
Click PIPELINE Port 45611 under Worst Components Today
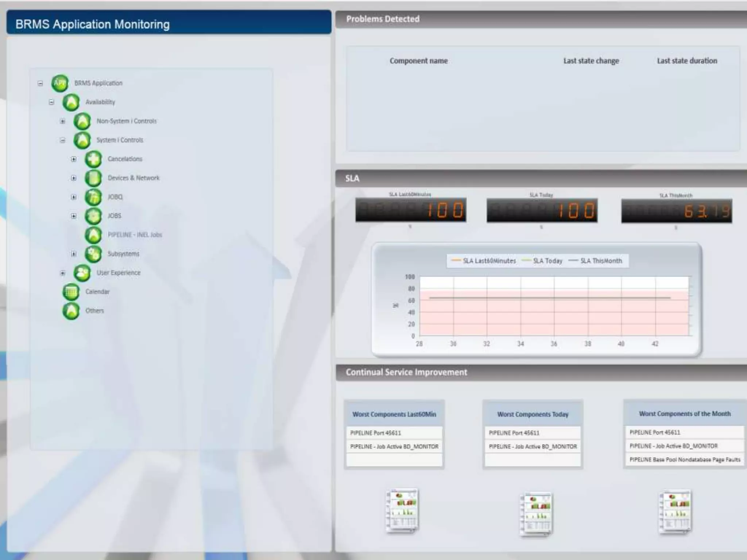(x=514, y=433)
